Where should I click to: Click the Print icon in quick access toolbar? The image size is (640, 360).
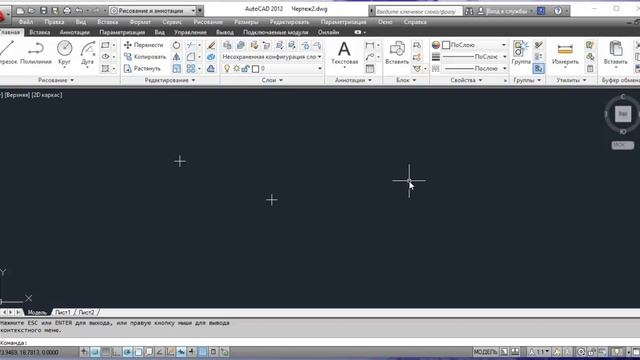[67, 11]
